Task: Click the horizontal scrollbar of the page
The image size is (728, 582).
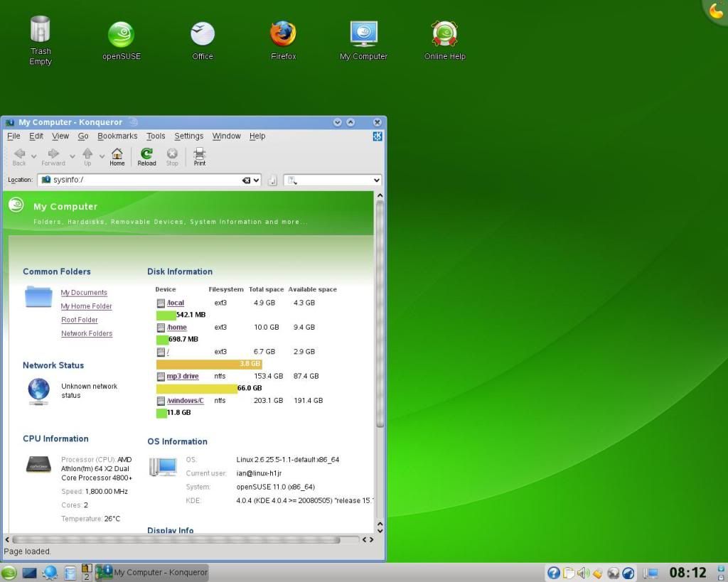Action: 176,540
